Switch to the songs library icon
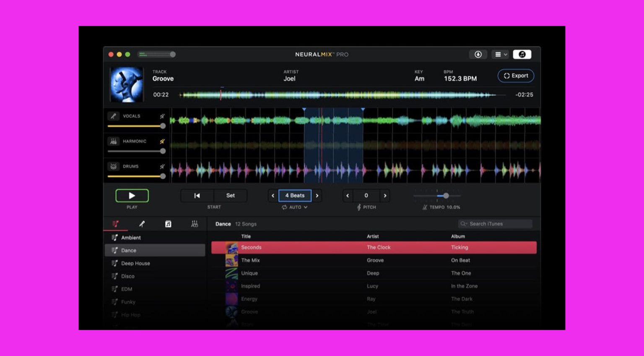This screenshot has width=644, height=356. tap(169, 224)
